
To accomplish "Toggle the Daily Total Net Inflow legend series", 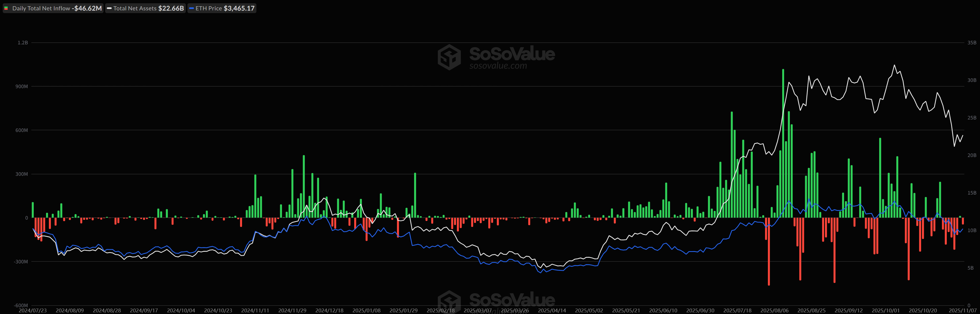I will click(41, 8).
